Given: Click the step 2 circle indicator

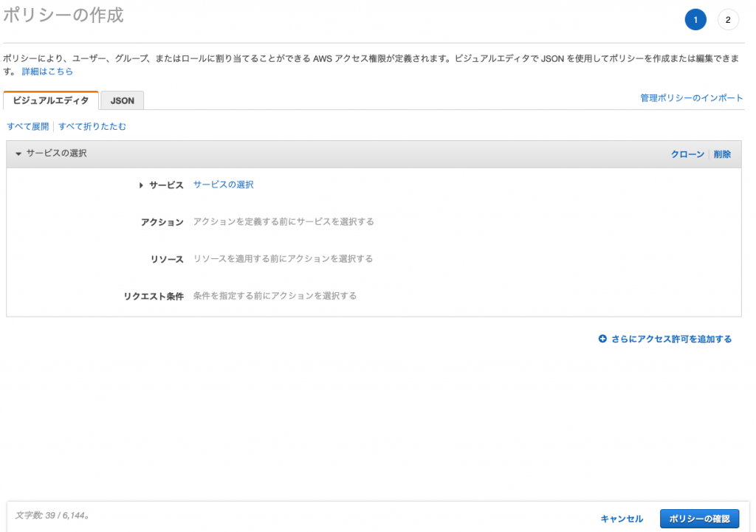Looking at the screenshot, I should pyautogui.click(x=728, y=20).
